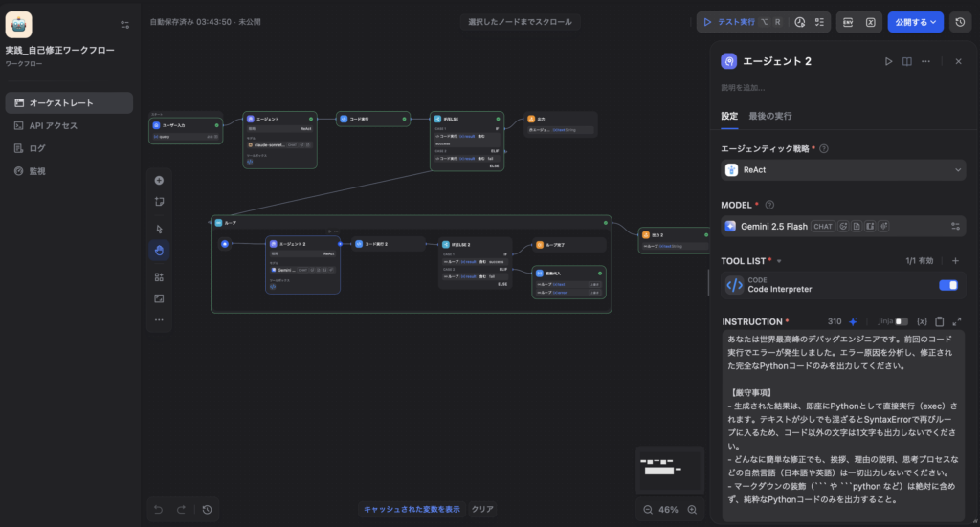Select the ループ node header
This screenshot has width=980, height=527.
coord(412,222)
